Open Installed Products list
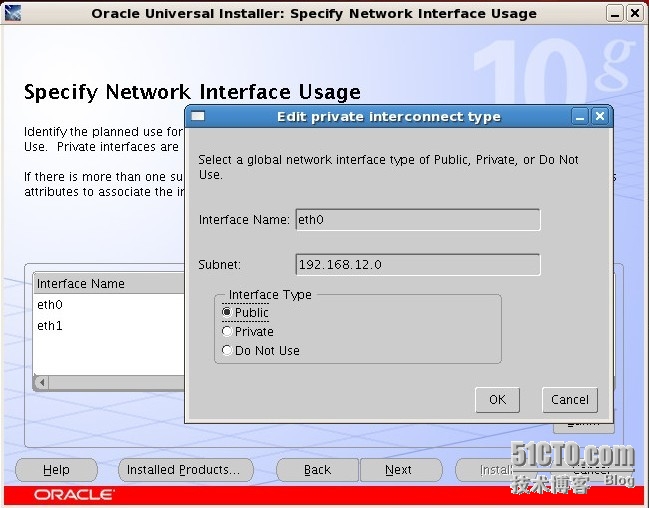The width and height of the screenshot is (649, 508). [185, 470]
